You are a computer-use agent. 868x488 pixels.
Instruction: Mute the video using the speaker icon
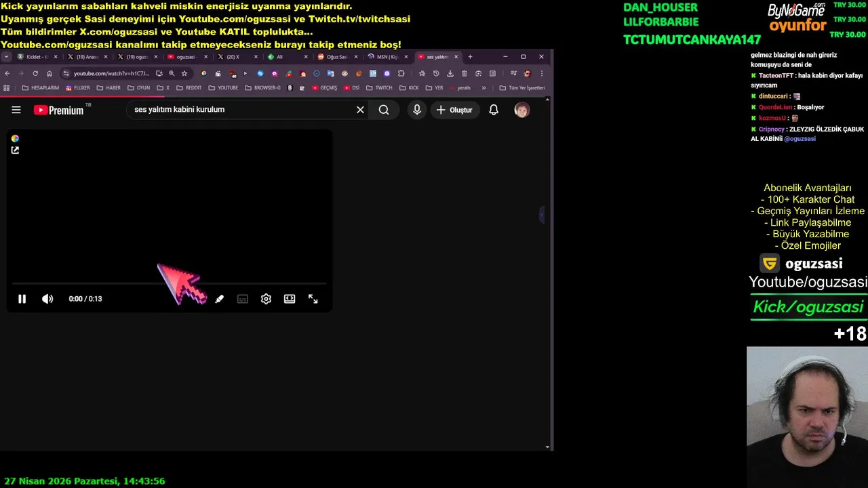[x=47, y=299]
